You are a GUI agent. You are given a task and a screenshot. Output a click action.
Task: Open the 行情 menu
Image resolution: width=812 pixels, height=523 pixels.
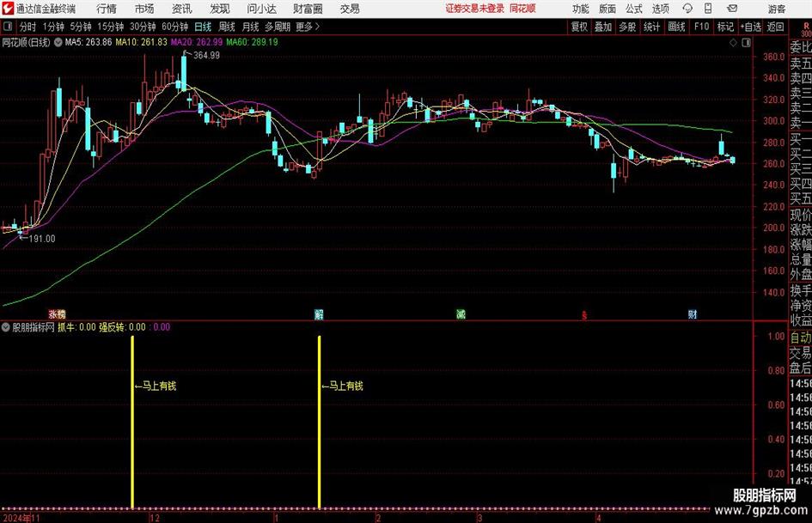107,9
